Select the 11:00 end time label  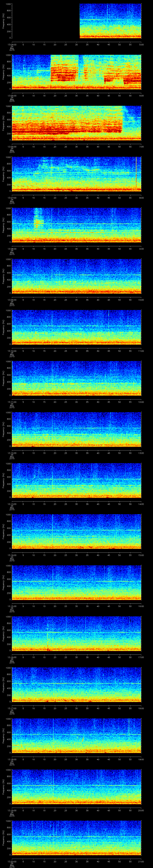click(141, 351)
